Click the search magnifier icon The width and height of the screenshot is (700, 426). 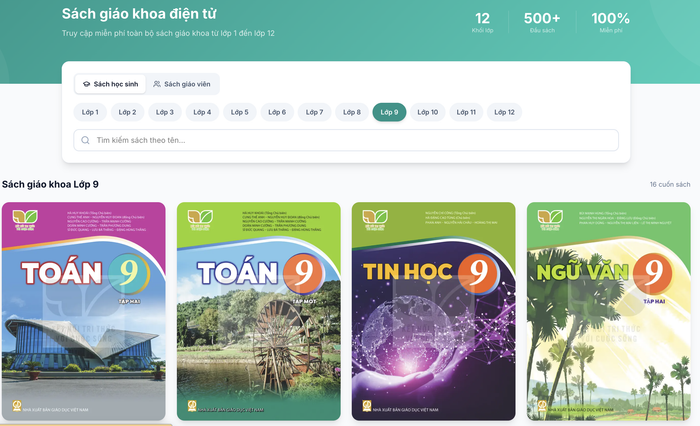pyautogui.click(x=86, y=141)
